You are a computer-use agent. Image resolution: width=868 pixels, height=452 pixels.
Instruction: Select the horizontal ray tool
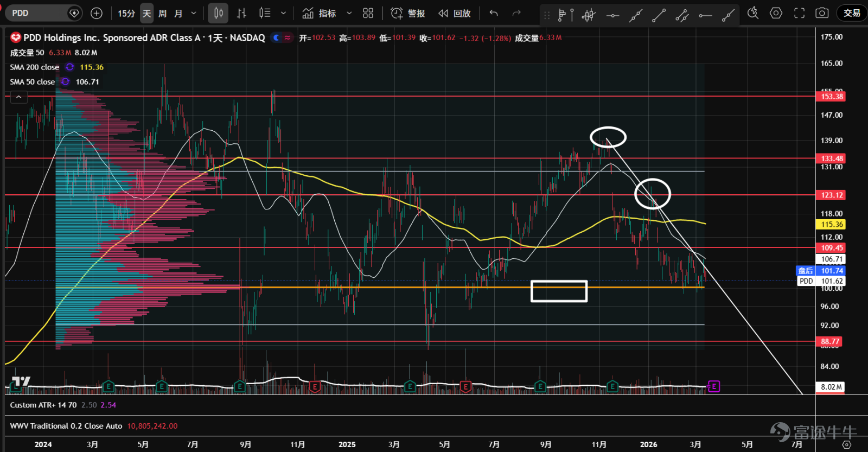(x=705, y=15)
